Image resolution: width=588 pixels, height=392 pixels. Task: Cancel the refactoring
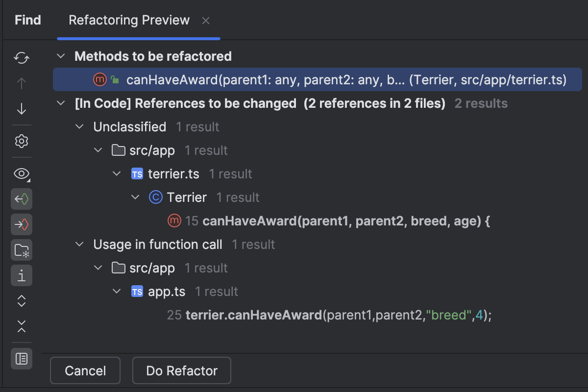pos(85,370)
